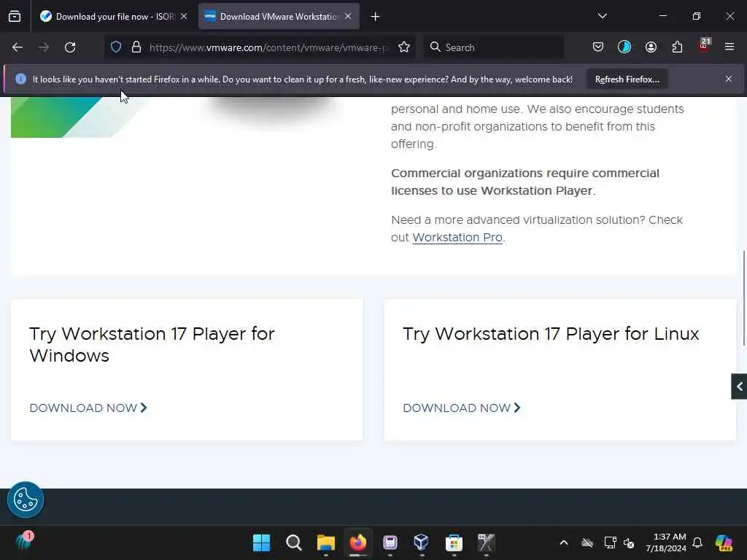Click the cloud sync tray icon
Screen dimensions: 747x560
[x=587, y=542]
